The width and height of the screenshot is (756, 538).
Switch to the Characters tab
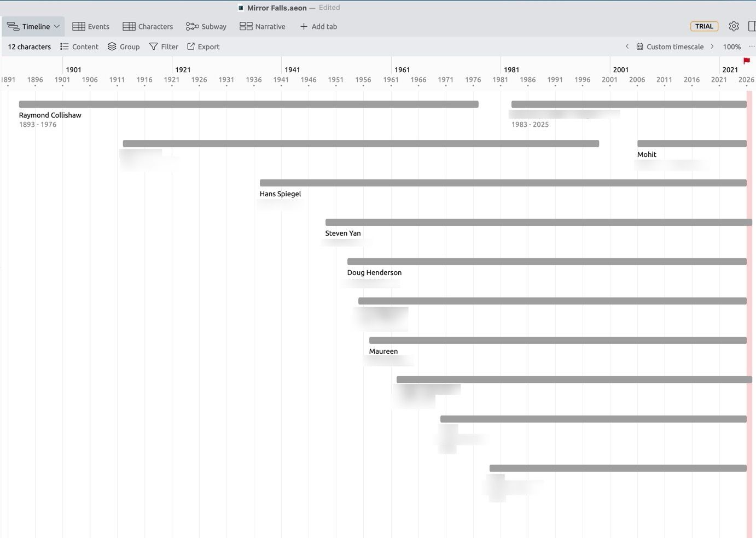click(148, 26)
